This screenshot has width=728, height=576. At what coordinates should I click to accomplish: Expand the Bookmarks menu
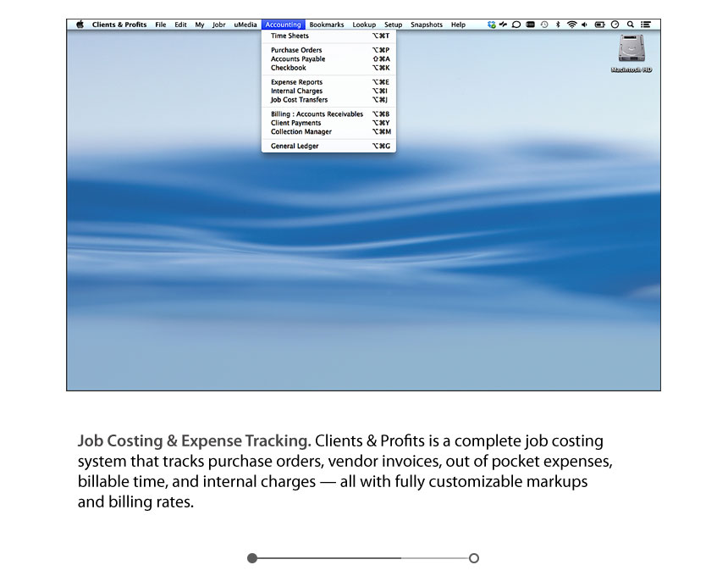pyautogui.click(x=326, y=25)
